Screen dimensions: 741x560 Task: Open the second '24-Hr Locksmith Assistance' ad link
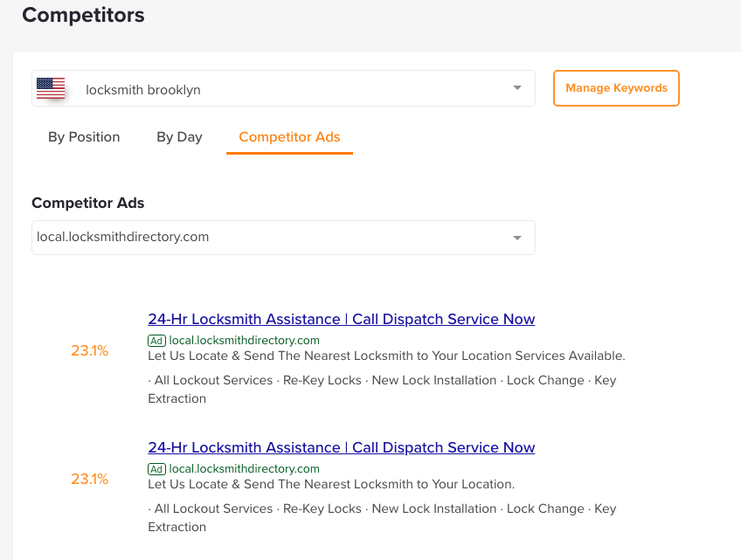(341, 447)
